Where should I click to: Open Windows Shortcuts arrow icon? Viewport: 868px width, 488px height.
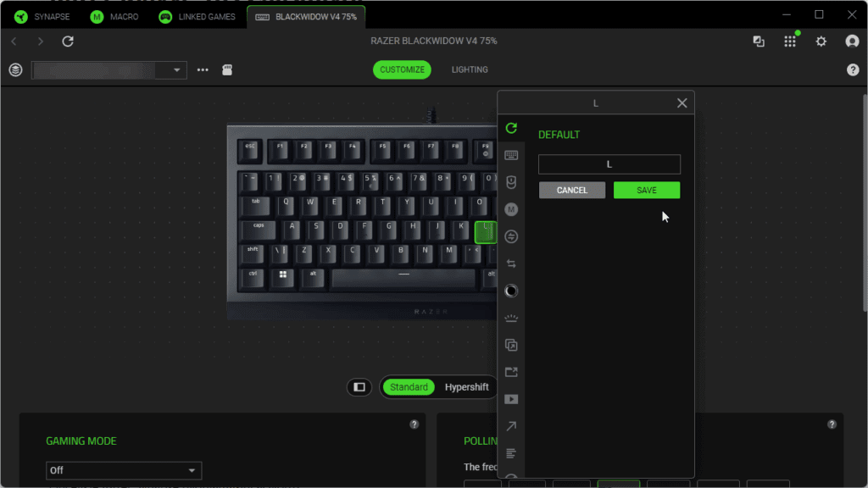click(x=511, y=426)
